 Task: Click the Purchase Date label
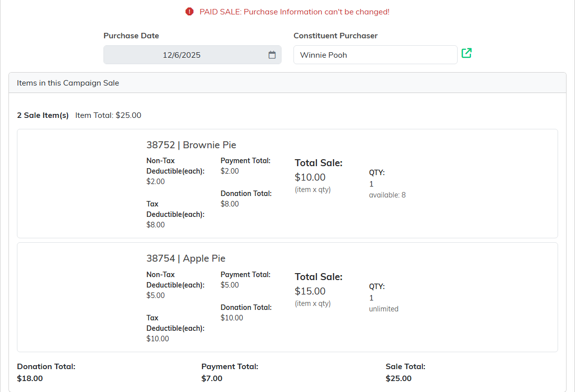pos(131,36)
